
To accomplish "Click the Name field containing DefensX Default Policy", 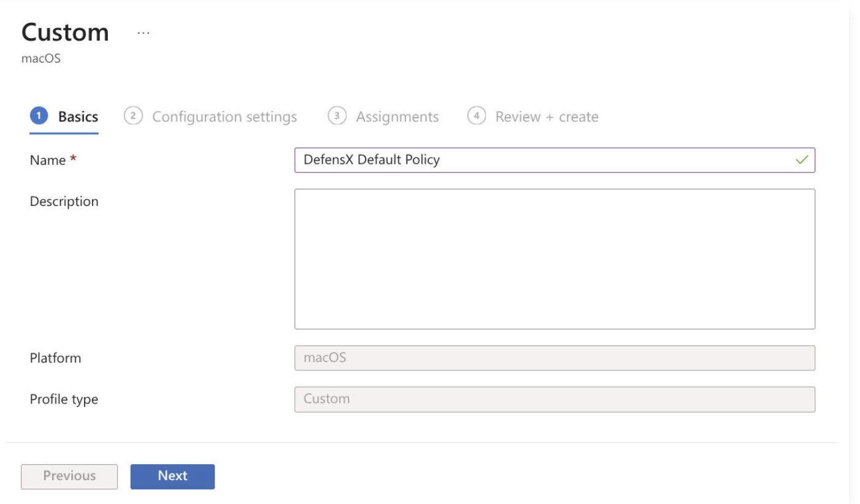I will [x=540, y=160].
